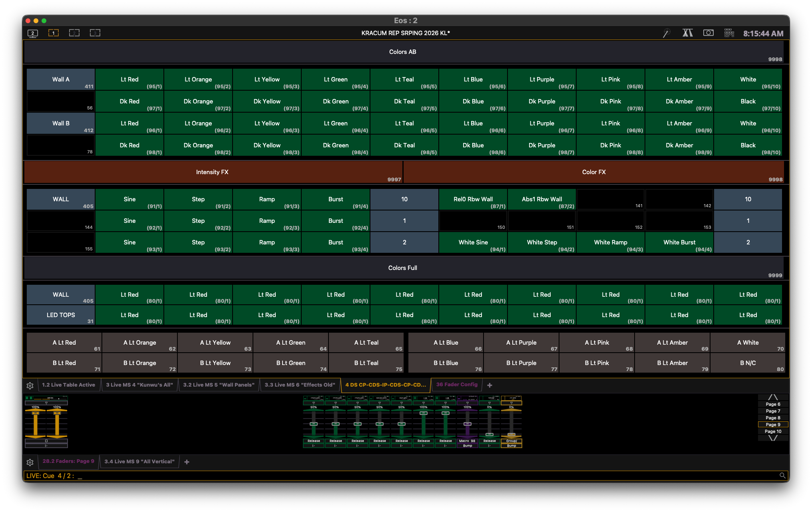Screen dimensions: 812x512
Task: Click the LIVE Cue command line field
Action: tap(406, 476)
